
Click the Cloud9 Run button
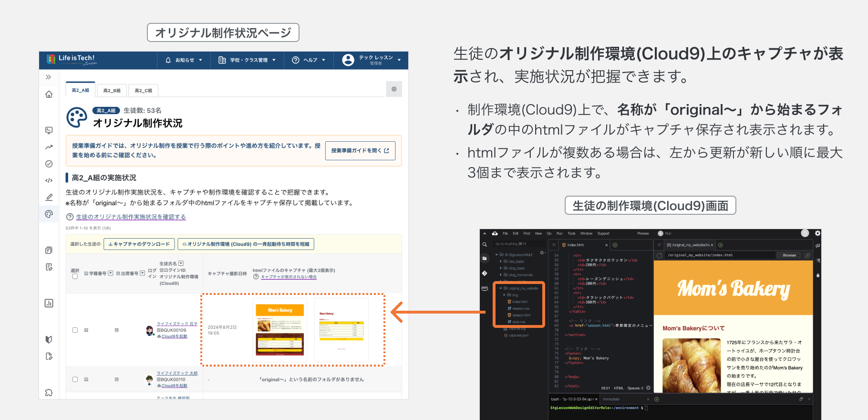(664, 233)
